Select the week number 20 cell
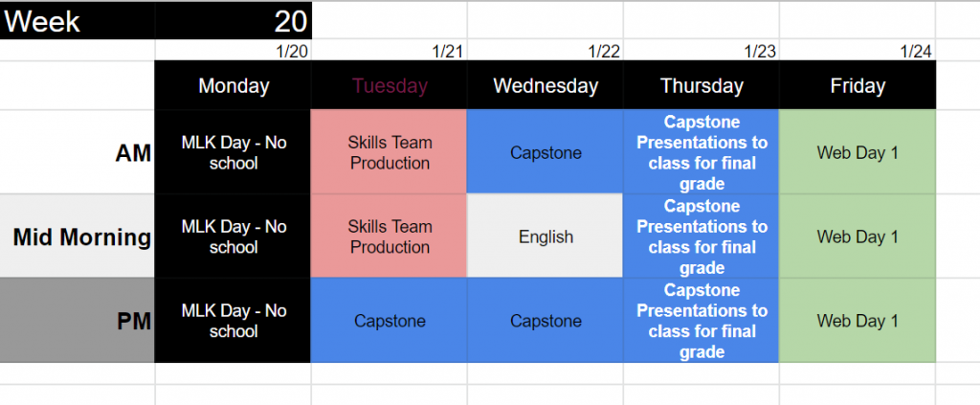 234,21
